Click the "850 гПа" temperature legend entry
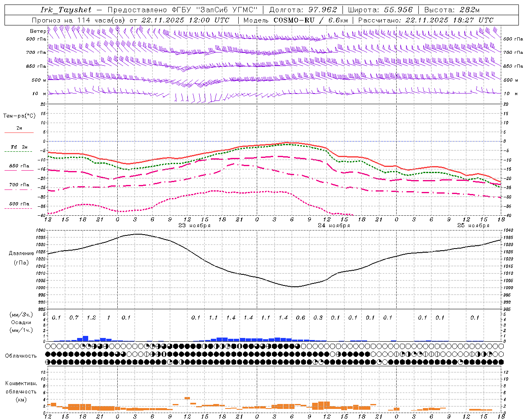Screen dimensions: 525x420 tap(19, 166)
